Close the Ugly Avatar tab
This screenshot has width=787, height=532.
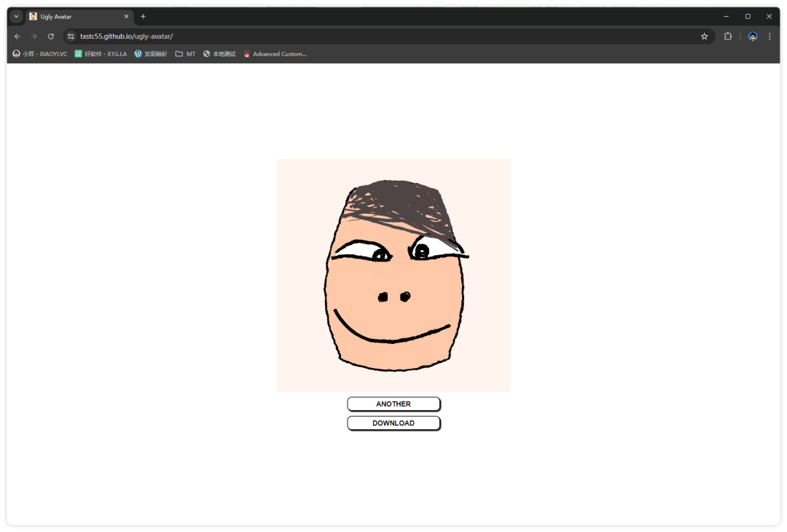126,17
